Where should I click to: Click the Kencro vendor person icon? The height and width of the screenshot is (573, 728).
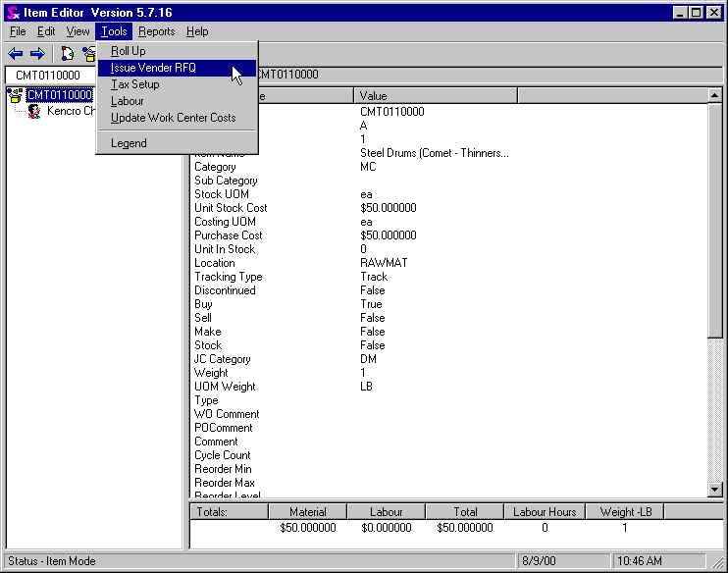pyautogui.click(x=34, y=111)
